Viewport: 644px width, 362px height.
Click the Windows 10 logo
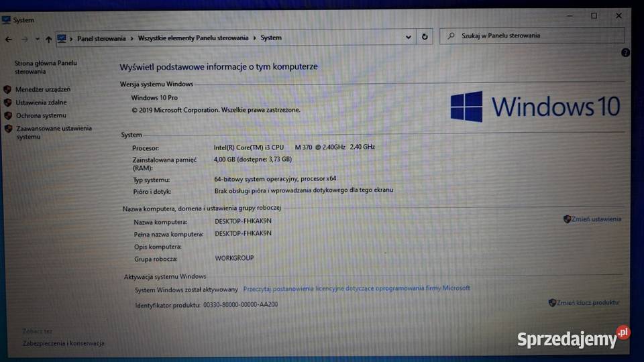coord(535,107)
